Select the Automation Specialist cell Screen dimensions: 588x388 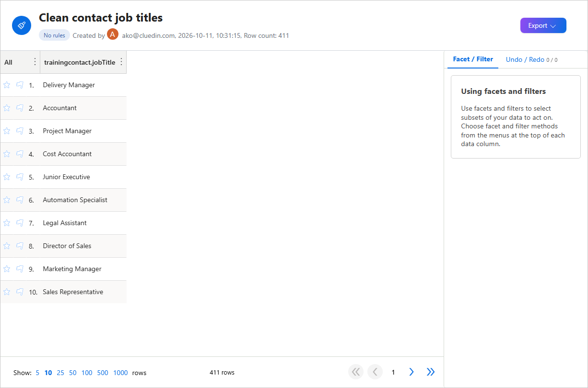(83, 200)
